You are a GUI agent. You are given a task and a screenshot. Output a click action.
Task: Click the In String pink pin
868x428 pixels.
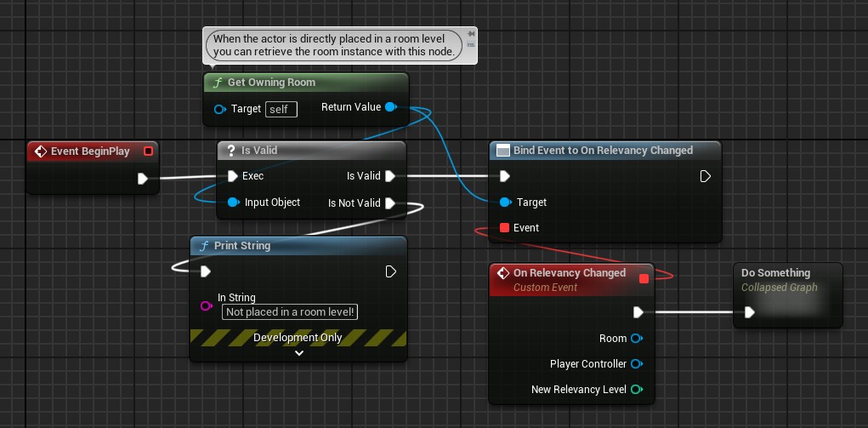coord(205,306)
